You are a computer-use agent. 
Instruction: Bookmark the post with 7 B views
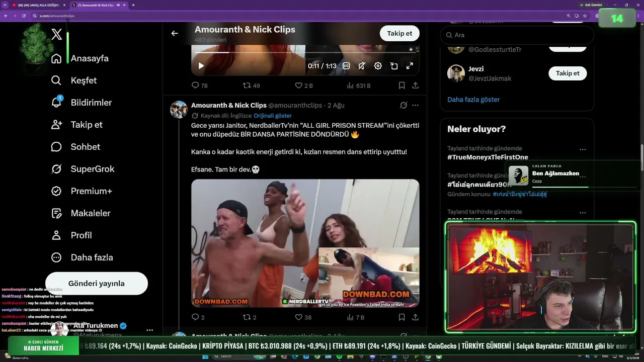pyautogui.click(x=401, y=317)
